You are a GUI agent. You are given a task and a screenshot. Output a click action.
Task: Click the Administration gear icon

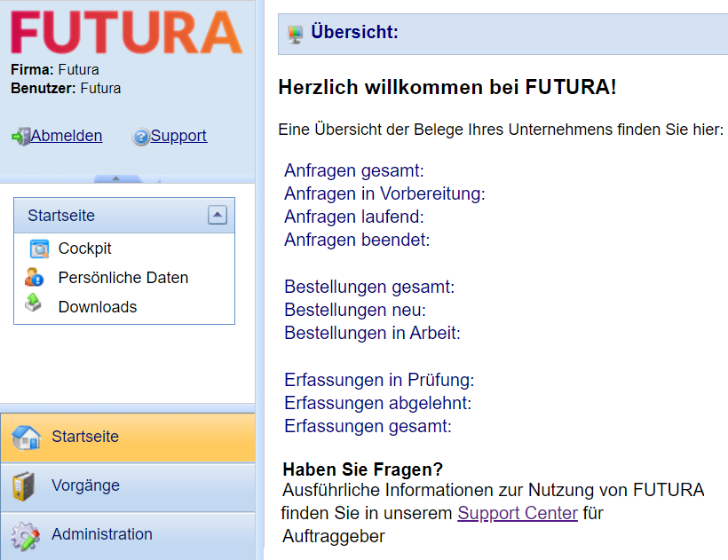tap(26, 535)
